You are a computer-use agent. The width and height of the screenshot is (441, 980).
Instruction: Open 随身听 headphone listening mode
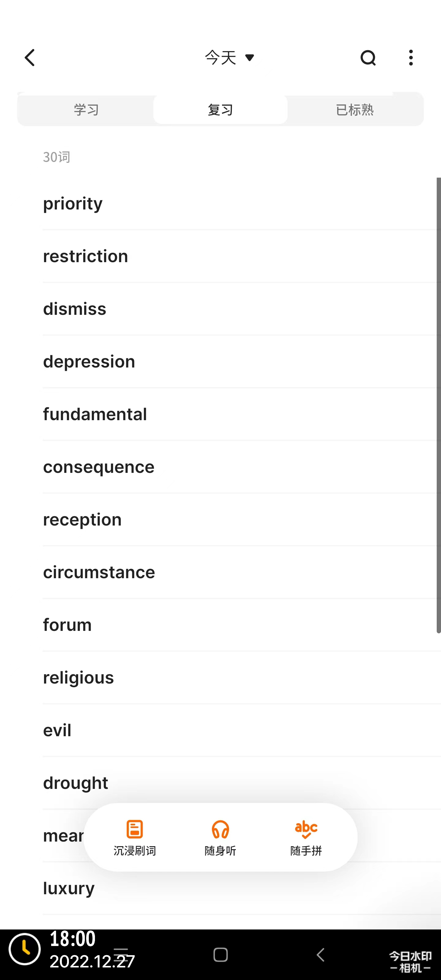click(x=220, y=837)
